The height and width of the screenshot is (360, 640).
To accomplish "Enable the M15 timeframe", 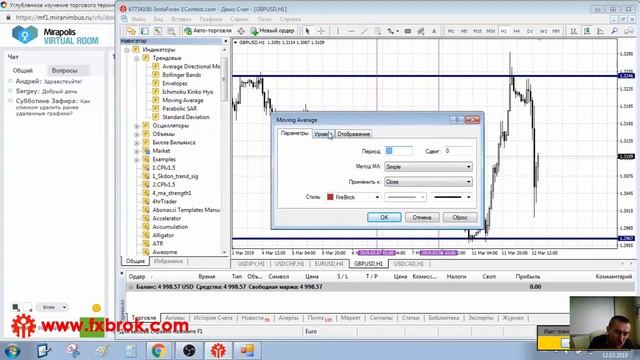I will [477, 31].
